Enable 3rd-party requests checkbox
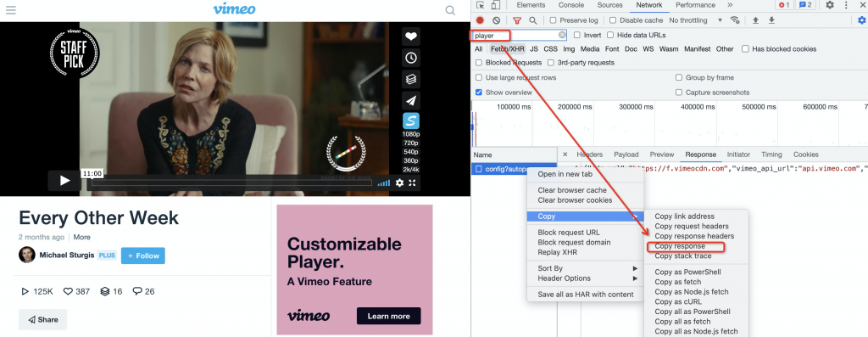The height and width of the screenshot is (337, 868). [x=551, y=63]
